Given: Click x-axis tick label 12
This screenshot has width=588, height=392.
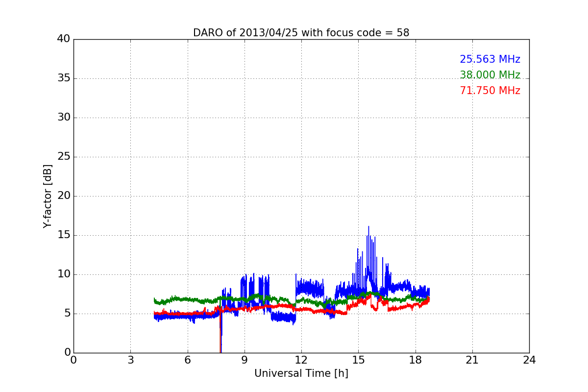Looking at the screenshot, I should pyautogui.click(x=301, y=360).
